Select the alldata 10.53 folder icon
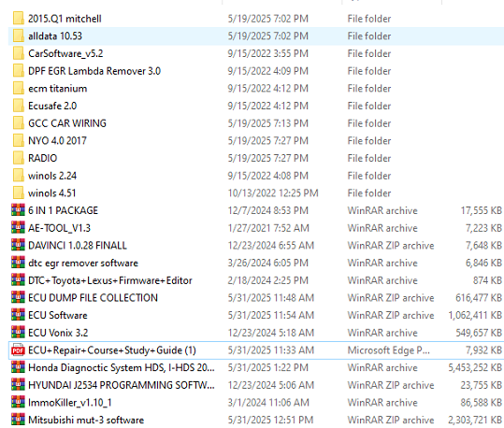Screen dimensions: 504x428 (19, 36)
